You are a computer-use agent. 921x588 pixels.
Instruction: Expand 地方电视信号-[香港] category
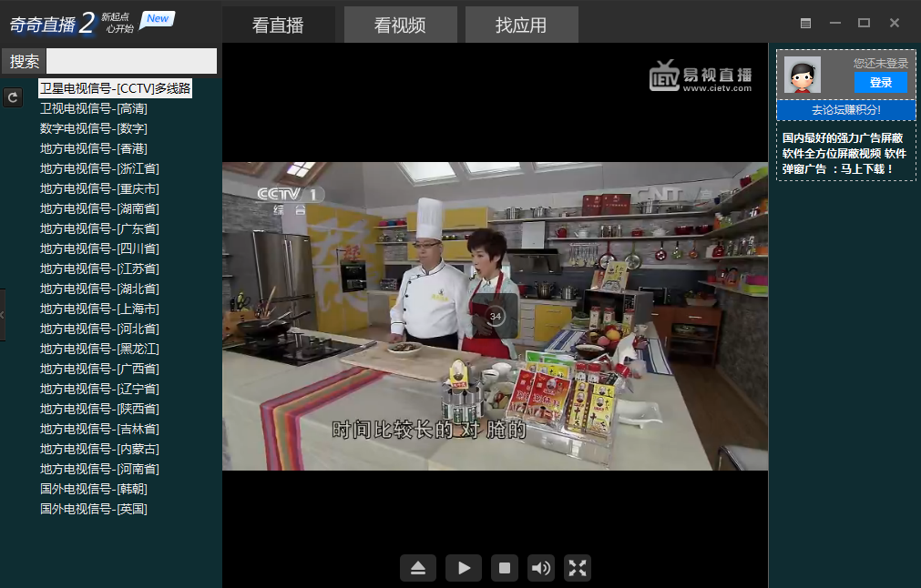click(x=94, y=148)
